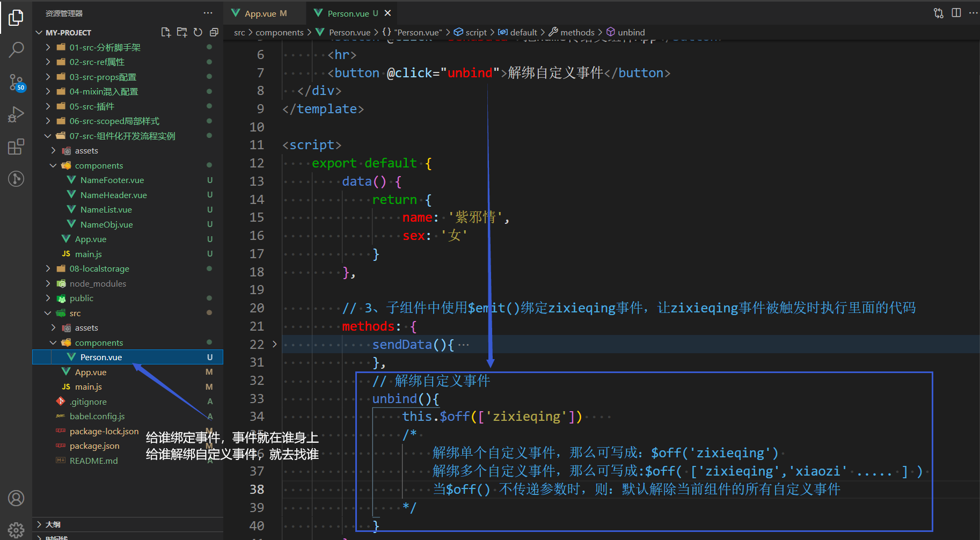Image resolution: width=980 pixels, height=540 pixels.
Task: Click this.$off(['zixieqing']) code line
Action: point(492,417)
